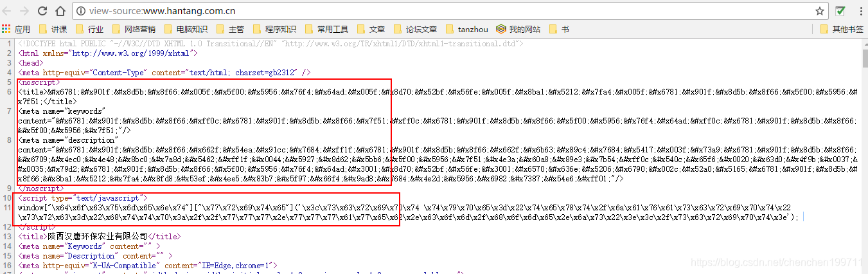Image resolution: width=868 pixels, height=274 pixels.
Task: Click the 陕西汉唐环保农业有限公司 title text
Action: 98,237
